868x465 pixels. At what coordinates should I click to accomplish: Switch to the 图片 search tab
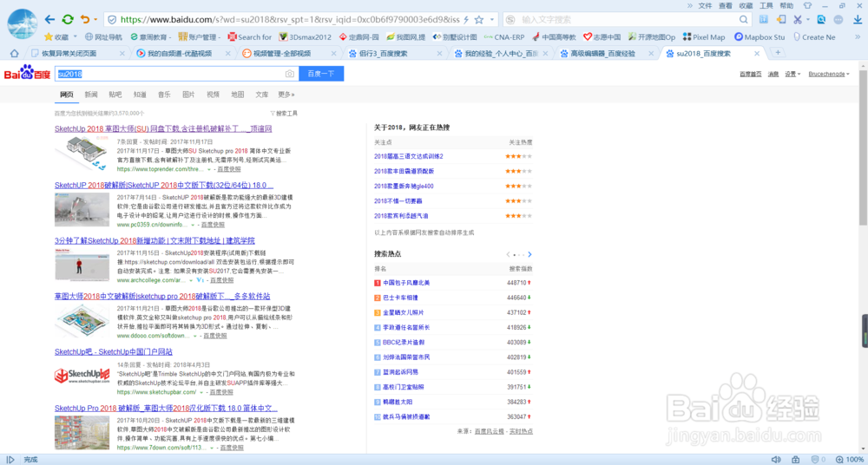pyautogui.click(x=188, y=95)
